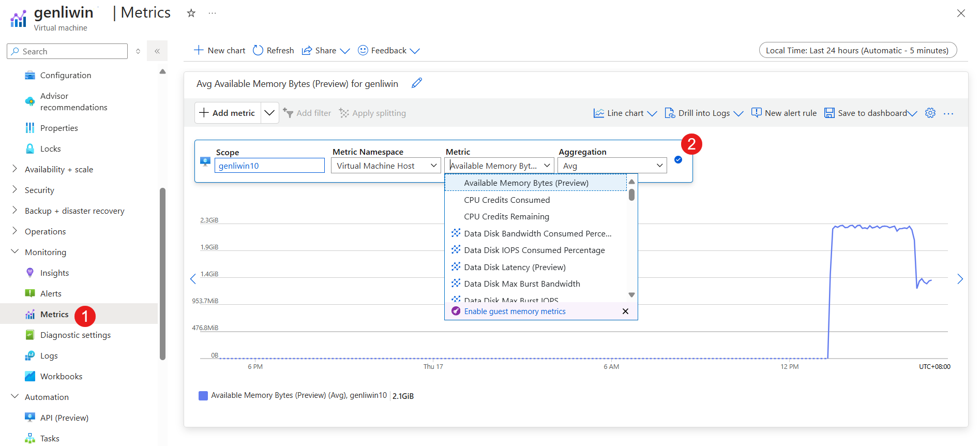This screenshot has height=446, width=980.
Task: Click the legend color swatch for Available Memory
Action: coord(203,396)
